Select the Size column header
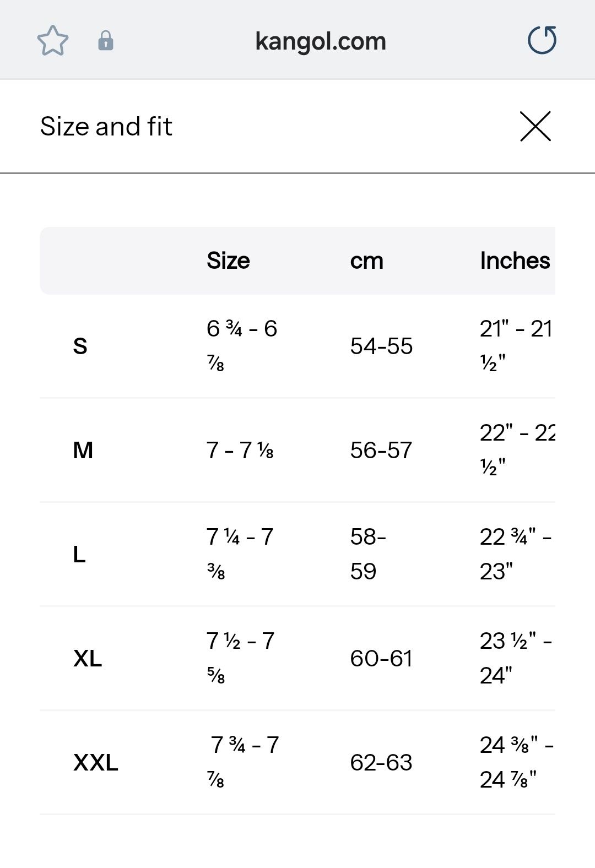 (228, 261)
